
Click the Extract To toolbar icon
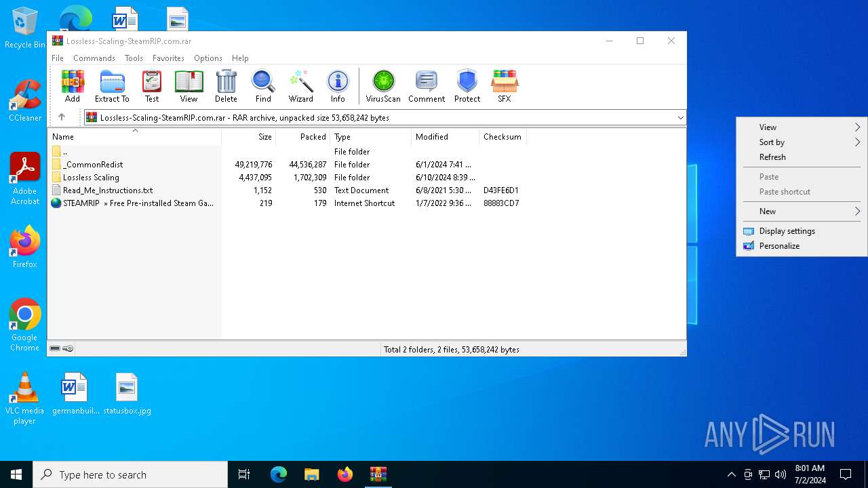pyautogui.click(x=112, y=86)
